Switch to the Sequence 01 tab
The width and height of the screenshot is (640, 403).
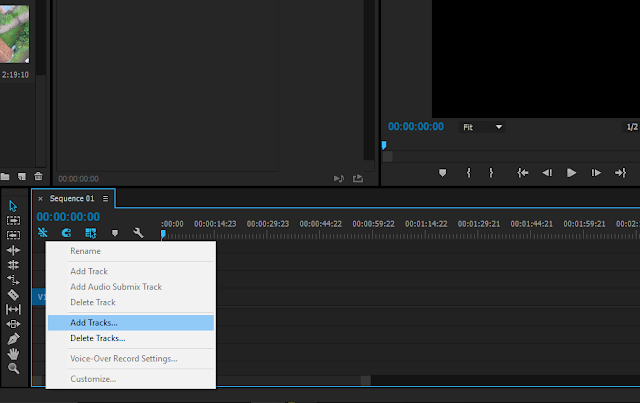(72, 198)
